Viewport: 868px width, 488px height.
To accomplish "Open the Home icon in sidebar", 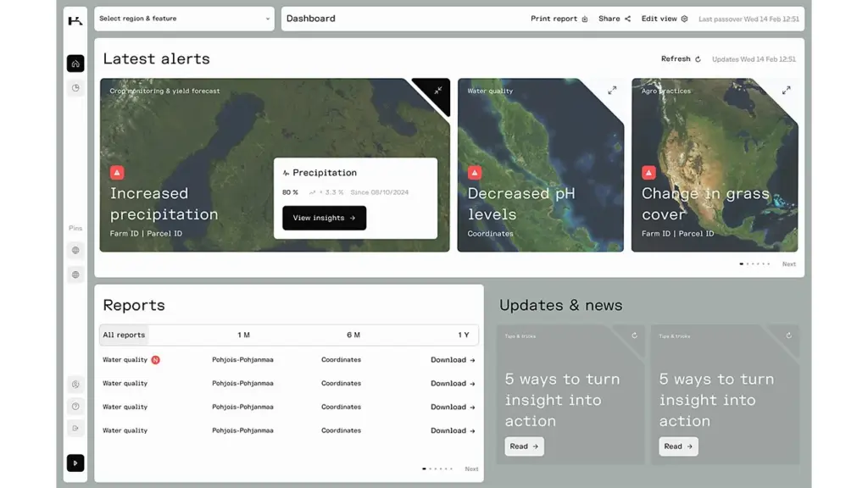I will 75,64.
